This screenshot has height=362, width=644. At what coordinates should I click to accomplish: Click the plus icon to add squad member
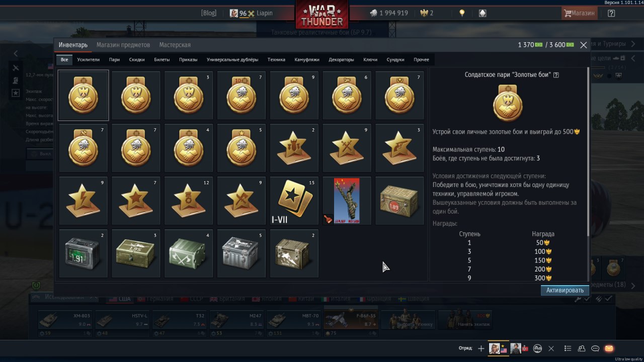(x=481, y=348)
